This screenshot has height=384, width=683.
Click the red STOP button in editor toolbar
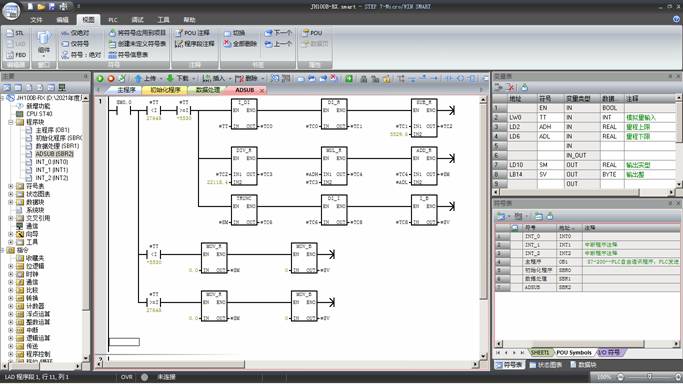pyautogui.click(x=111, y=78)
